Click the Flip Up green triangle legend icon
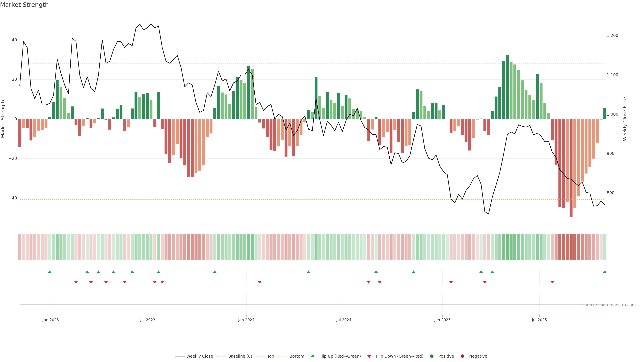Image resolution: width=644 pixels, height=362 pixels. pyautogui.click(x=312, y=356)
